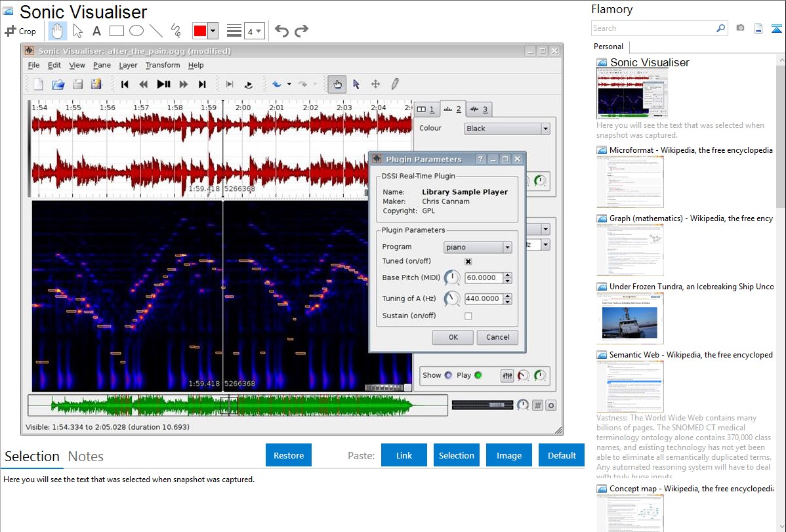Select the straight line tool

[156, 31]
